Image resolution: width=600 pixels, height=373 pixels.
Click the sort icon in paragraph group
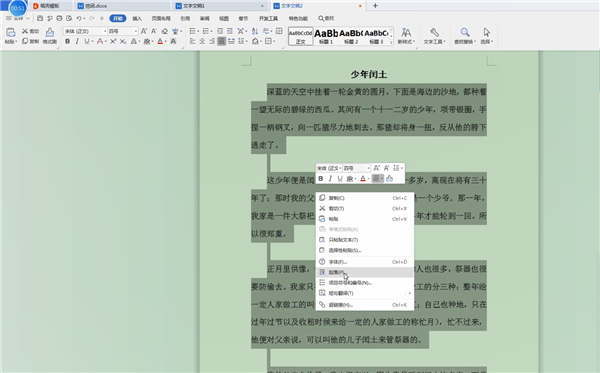pos(255,31)
